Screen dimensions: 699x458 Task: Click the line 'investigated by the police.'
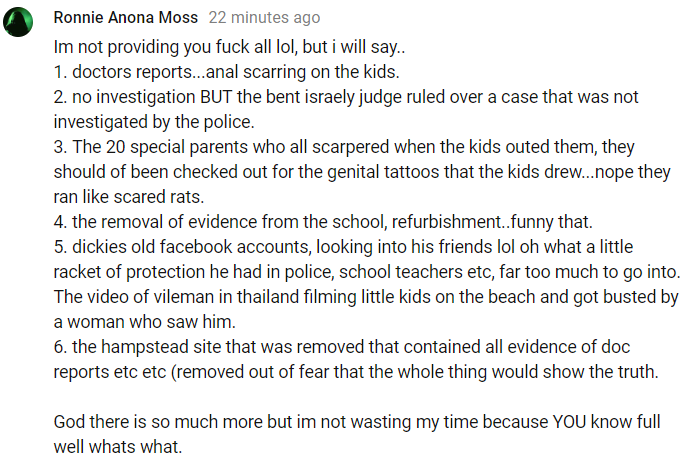tap(154, 122)
